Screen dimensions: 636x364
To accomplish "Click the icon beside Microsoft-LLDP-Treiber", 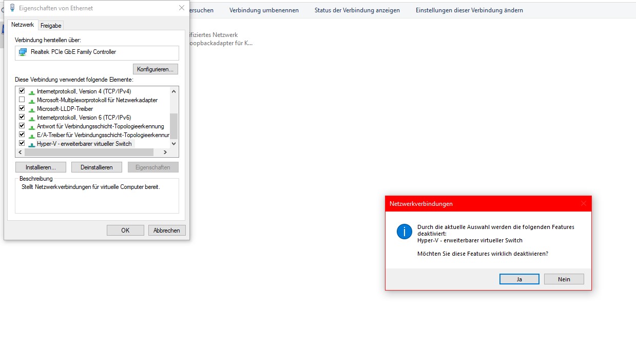I will pyautogui.click(x=32, y=109).
